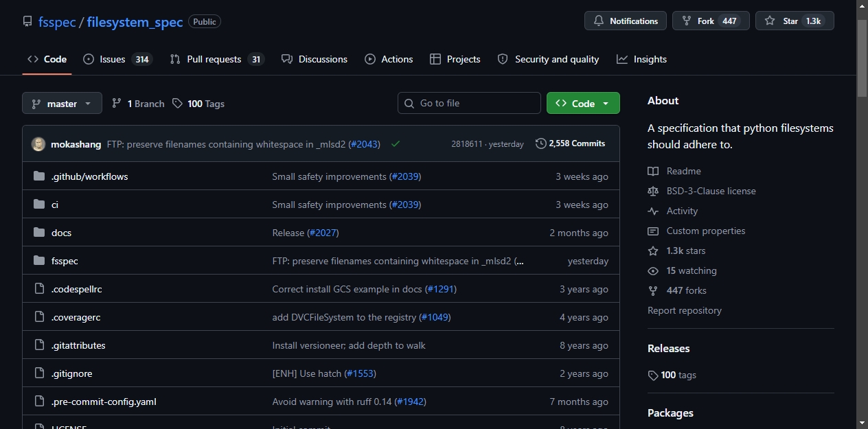Viewport: 868px width, 429px height.
Task: Open the .codespellrc file name
Action: click(x=77, y=289)
